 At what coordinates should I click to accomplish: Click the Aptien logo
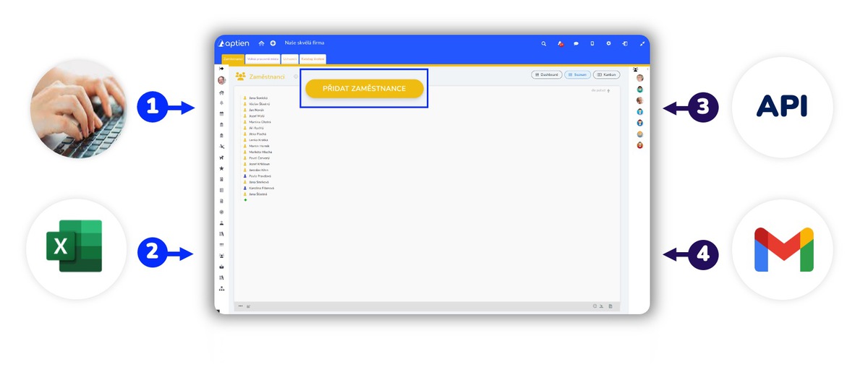(x=234, y=43)
